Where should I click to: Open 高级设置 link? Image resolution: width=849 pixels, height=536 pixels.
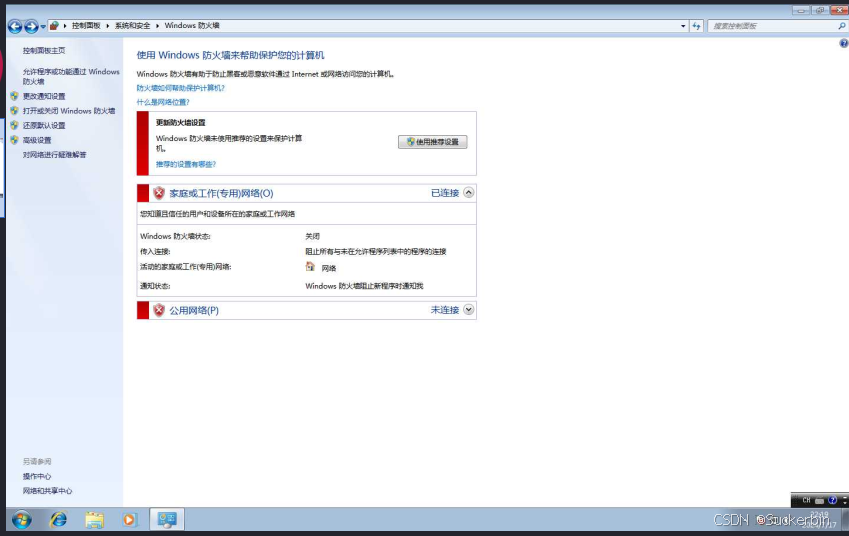[x=37, y=140]
